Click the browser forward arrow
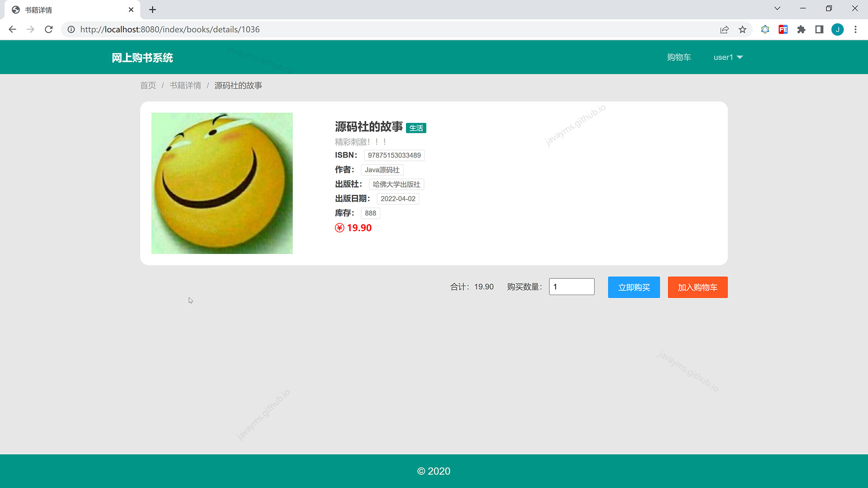 pyautogui.click(x=30, y=29)
